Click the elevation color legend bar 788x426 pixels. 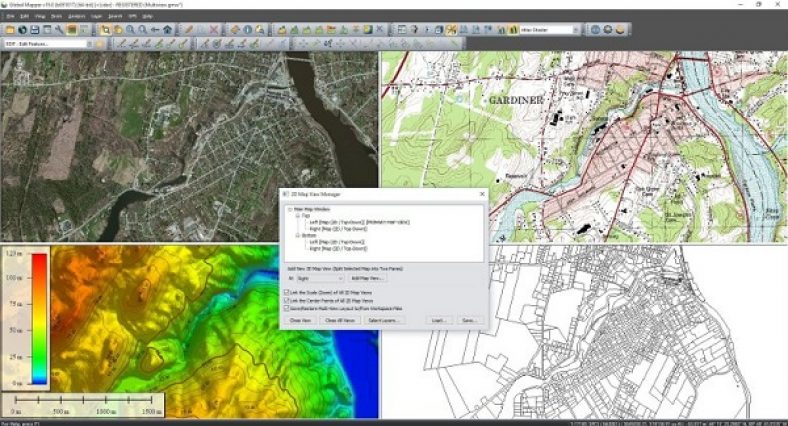(x=39, y=320)
